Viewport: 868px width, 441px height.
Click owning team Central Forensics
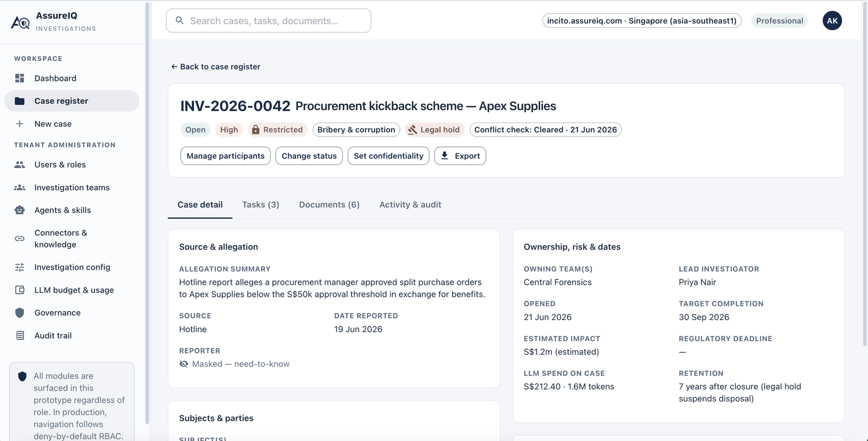(558, 282)
